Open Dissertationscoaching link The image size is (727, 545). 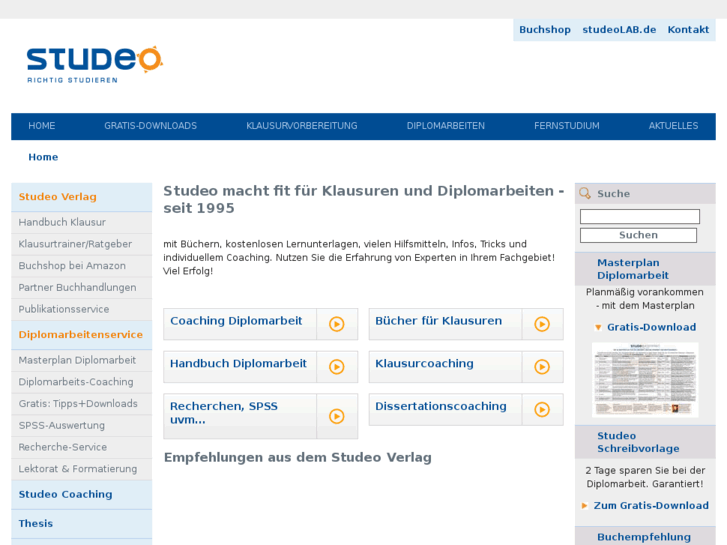440,406
